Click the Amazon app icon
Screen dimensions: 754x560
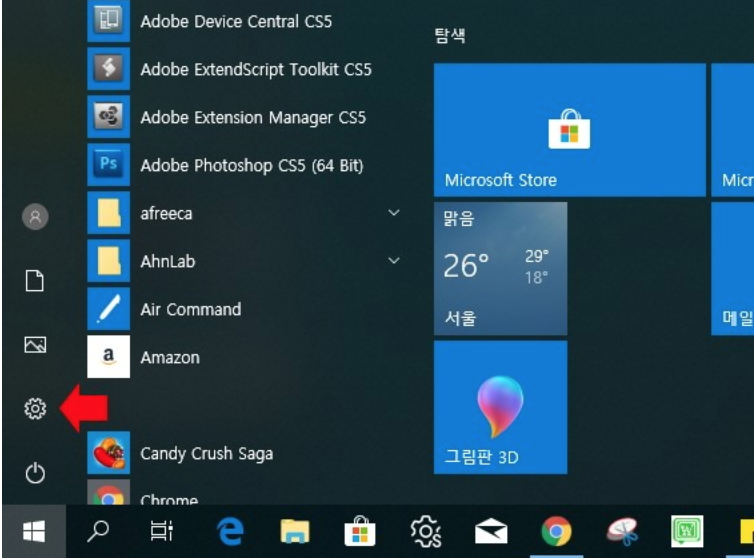[x=108, y=357]
